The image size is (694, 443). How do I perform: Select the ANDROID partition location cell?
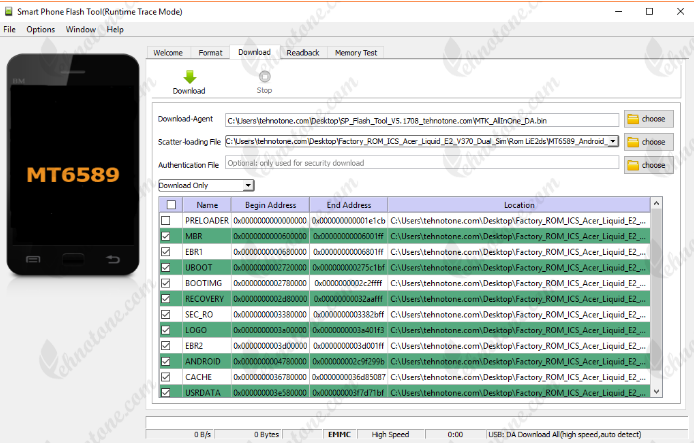[517, 361]
